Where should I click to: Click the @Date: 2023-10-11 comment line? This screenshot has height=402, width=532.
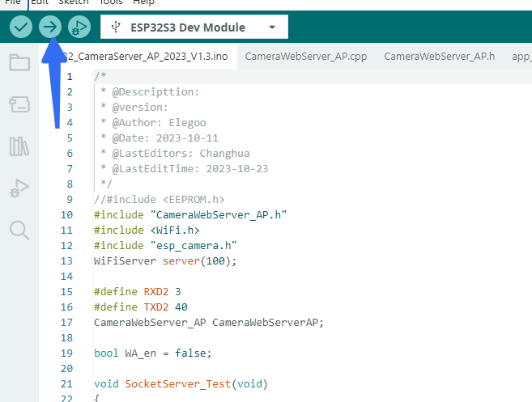tap(160, 138)
